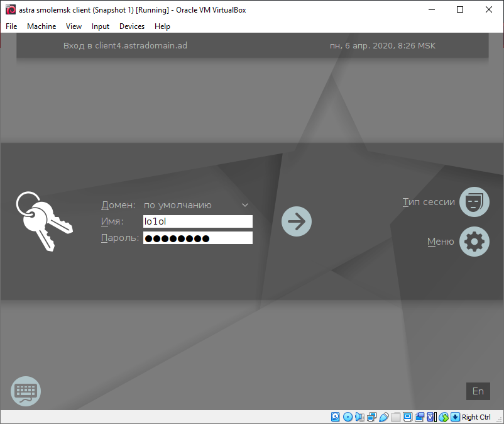Click the recording indicator icon
This screenshot has width=504, height=424.
tap(419, 417)
